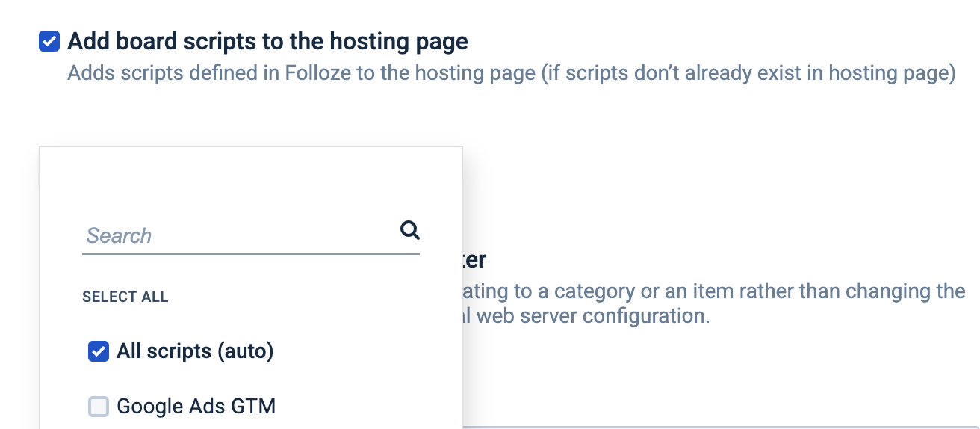Image resolution: width=980 pixels, height=429 pixels.
Task: Click the Search placeholder text
Action: 119,236
